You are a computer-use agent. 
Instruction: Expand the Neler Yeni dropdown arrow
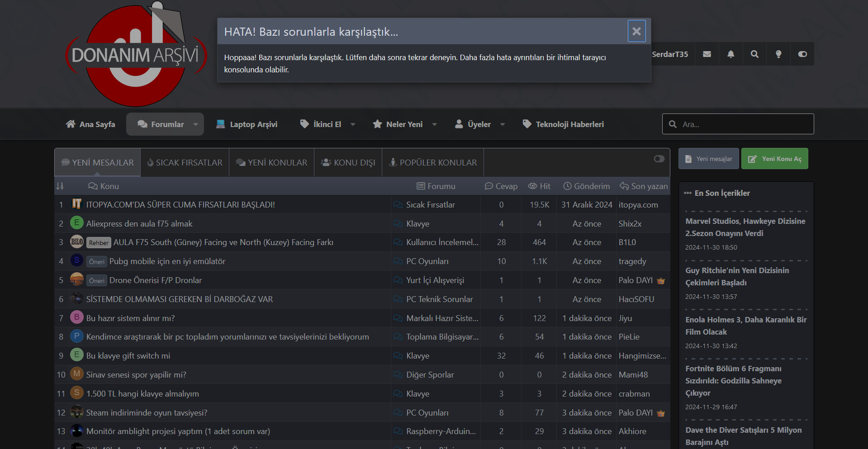[x=434, y=124]
